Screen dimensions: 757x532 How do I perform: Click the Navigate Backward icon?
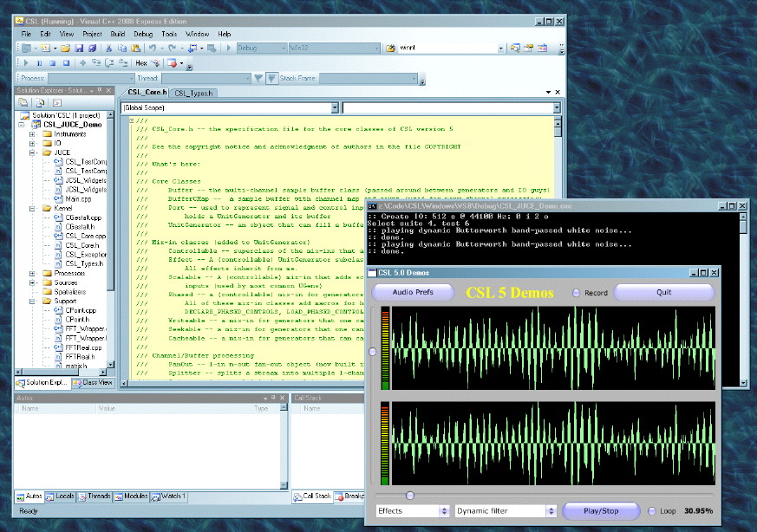point(193,49)
